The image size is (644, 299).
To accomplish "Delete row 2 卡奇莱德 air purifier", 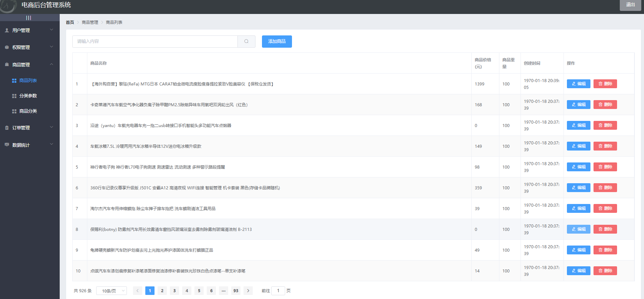I will point(605,105).
